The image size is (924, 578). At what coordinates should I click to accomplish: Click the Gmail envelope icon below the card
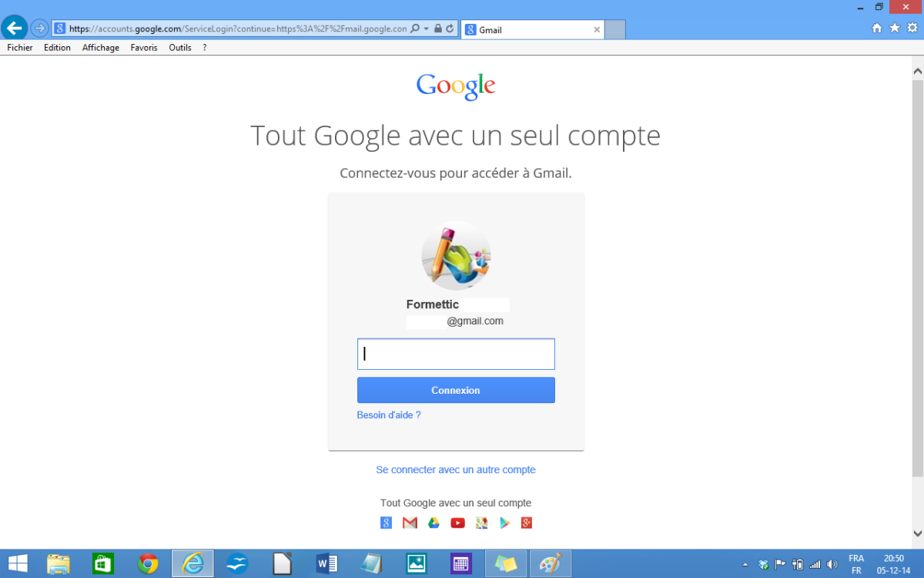click(410, 523)
